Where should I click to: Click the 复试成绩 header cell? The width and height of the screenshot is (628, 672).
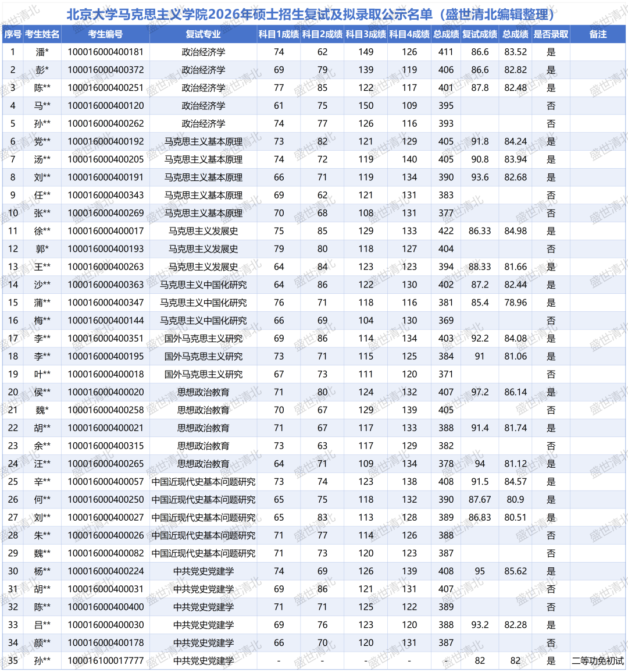coord(480,34)
